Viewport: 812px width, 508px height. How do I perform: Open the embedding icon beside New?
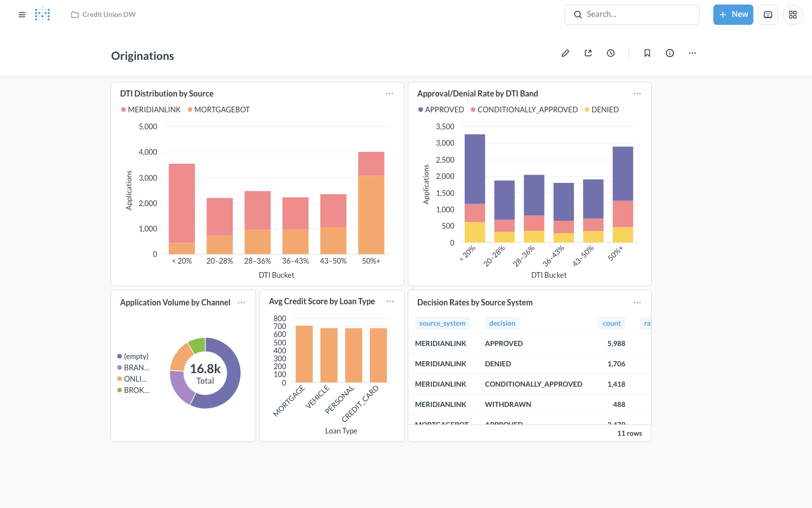(768, 15)
